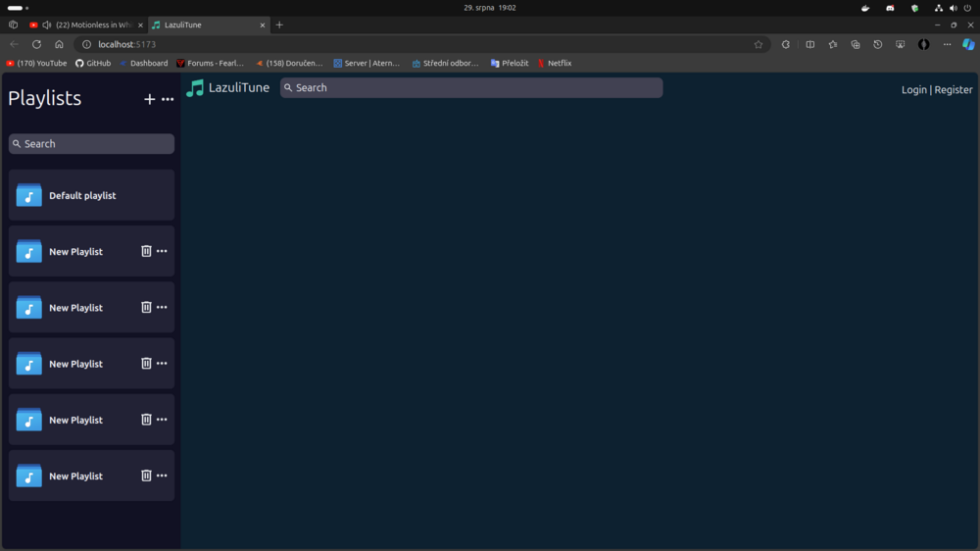Open the Netflix bookmark
Screen dimensions: 980x551
(x=555, y=63)
